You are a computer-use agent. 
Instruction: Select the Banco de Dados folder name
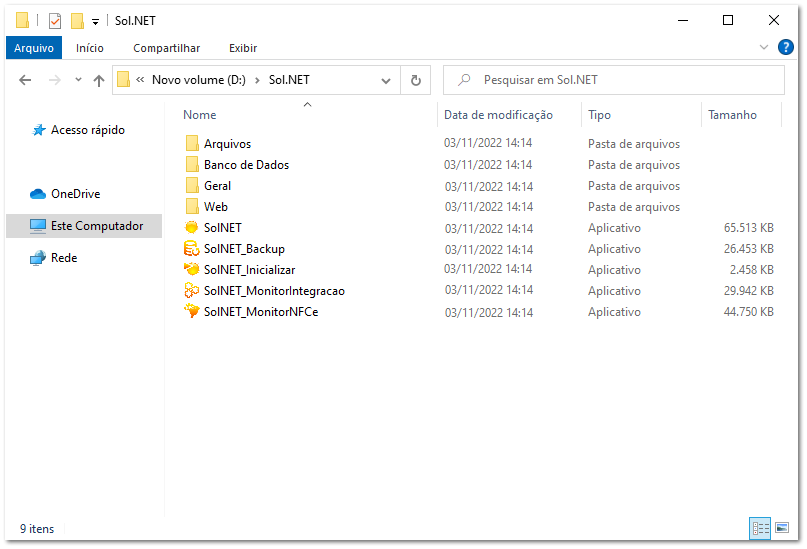[x=247, y=165]
